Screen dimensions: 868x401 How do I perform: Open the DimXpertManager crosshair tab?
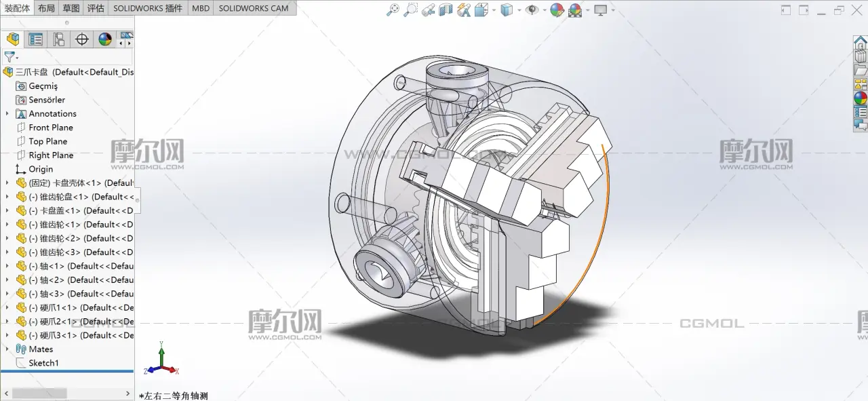(x=82, y=39)
